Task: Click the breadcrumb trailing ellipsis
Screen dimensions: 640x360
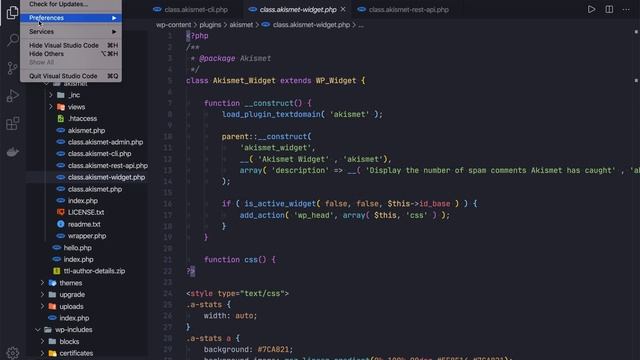Action: pyautogui.click(x=361, y=25)
